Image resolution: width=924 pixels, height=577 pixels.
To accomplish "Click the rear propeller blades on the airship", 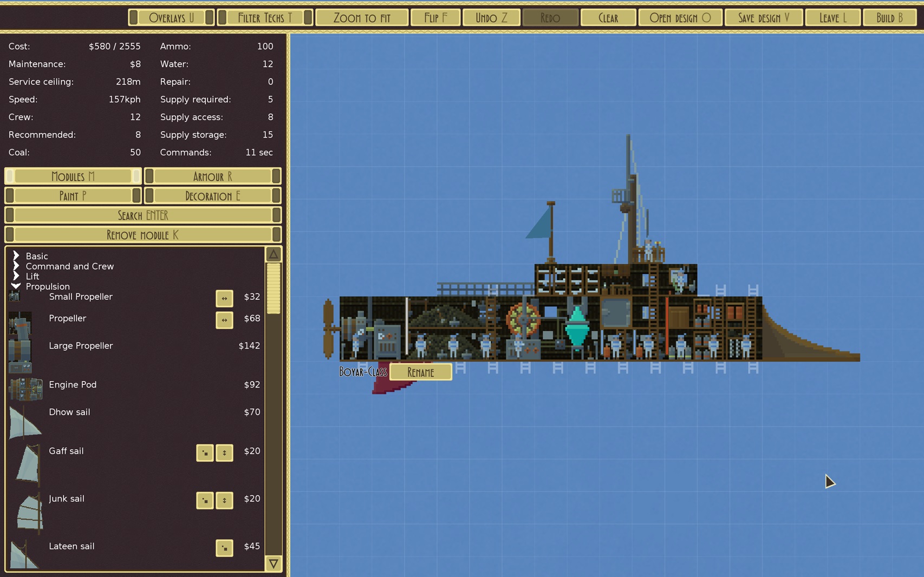I will coord(328,329).
